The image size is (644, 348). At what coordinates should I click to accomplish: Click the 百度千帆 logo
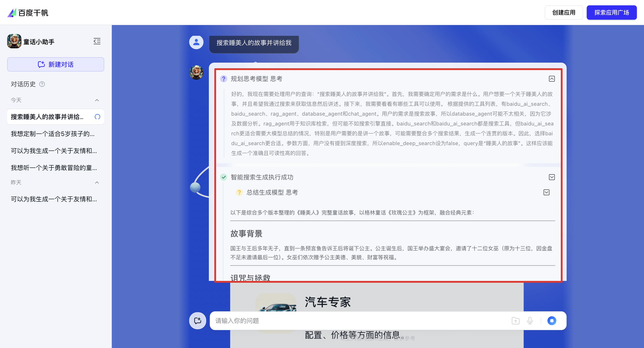28,13
